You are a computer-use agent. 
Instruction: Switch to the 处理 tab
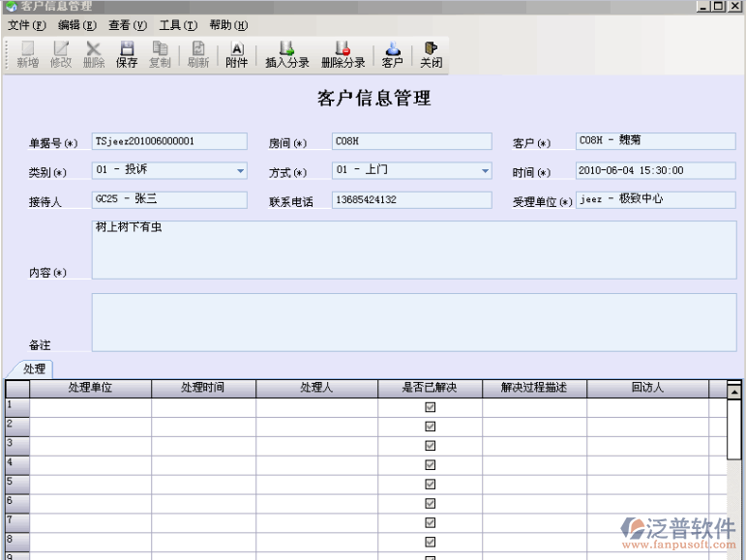pyautogui.click(x=35, y=369)
